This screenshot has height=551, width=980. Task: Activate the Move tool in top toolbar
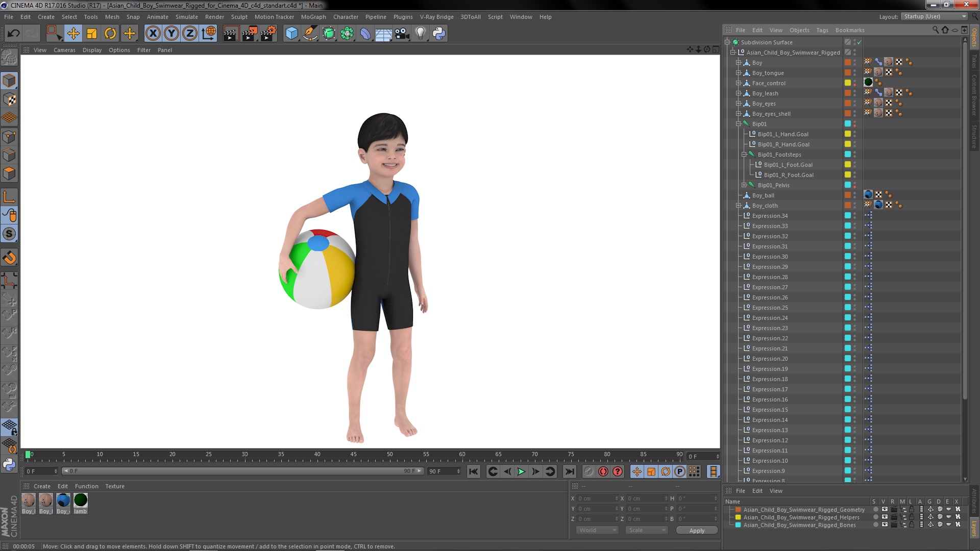73,34
